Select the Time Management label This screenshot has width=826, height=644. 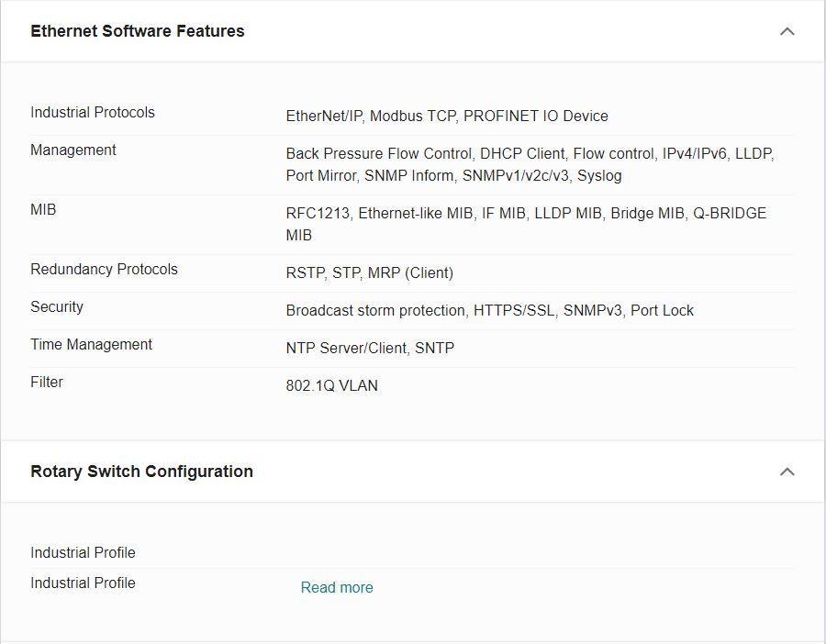click(91, 344)
